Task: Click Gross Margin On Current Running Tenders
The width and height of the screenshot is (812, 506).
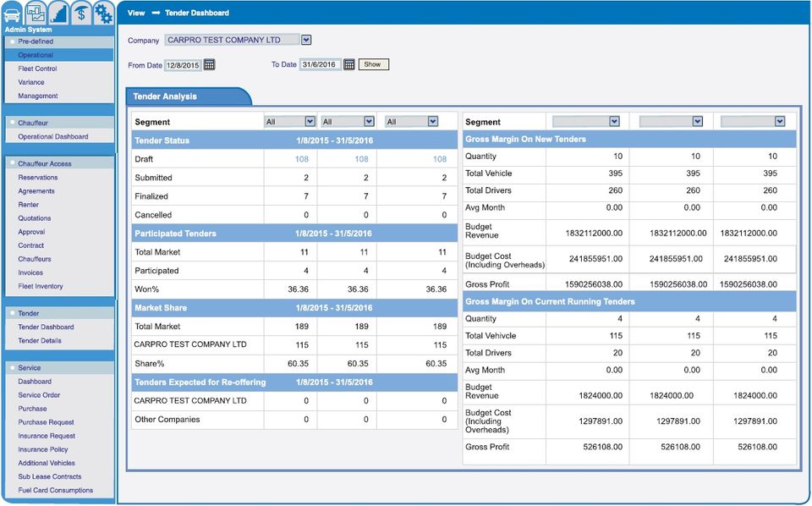Action: pyautogui.click(x=629, y=301)
